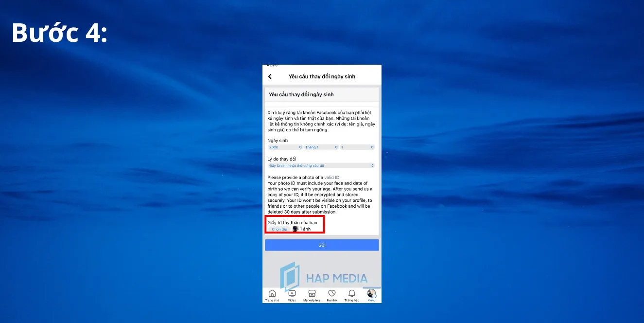
Task: Tap the back arrow in the header
Action: pyautogui.click(x=270, y=76)
